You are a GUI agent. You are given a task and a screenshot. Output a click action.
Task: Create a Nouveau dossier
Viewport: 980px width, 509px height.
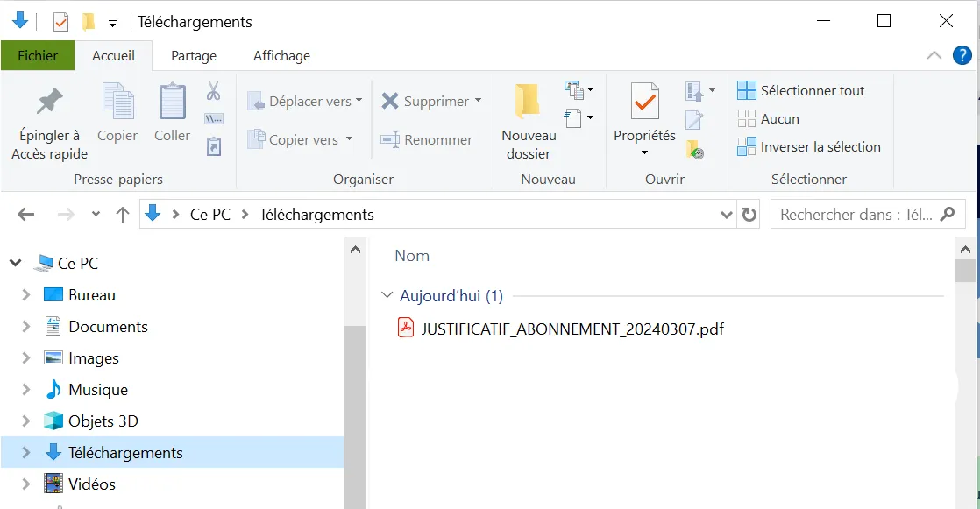pyautogui.click(x=528, y=121)
